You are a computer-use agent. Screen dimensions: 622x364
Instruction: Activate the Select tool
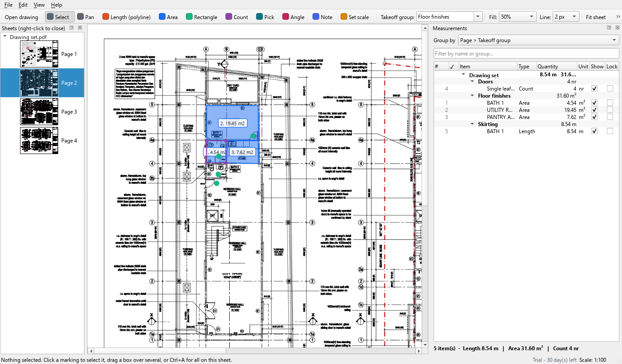[x=60, y=17]
